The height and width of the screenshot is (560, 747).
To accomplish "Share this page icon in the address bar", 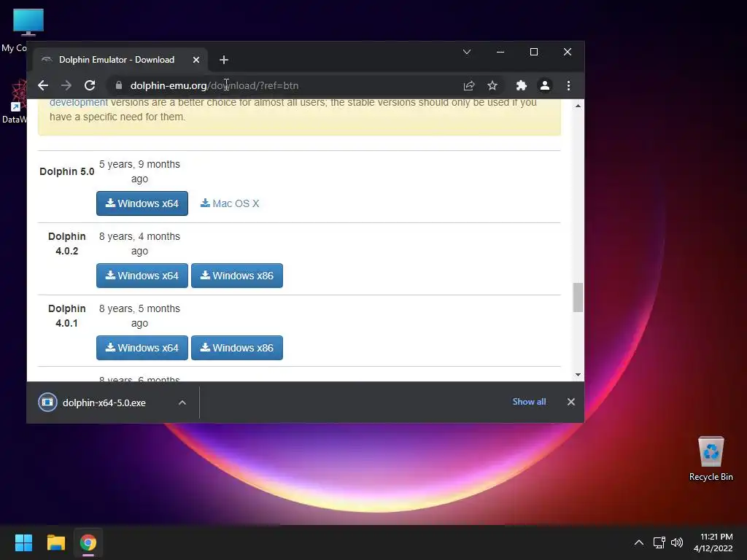I will click(469, 86).
